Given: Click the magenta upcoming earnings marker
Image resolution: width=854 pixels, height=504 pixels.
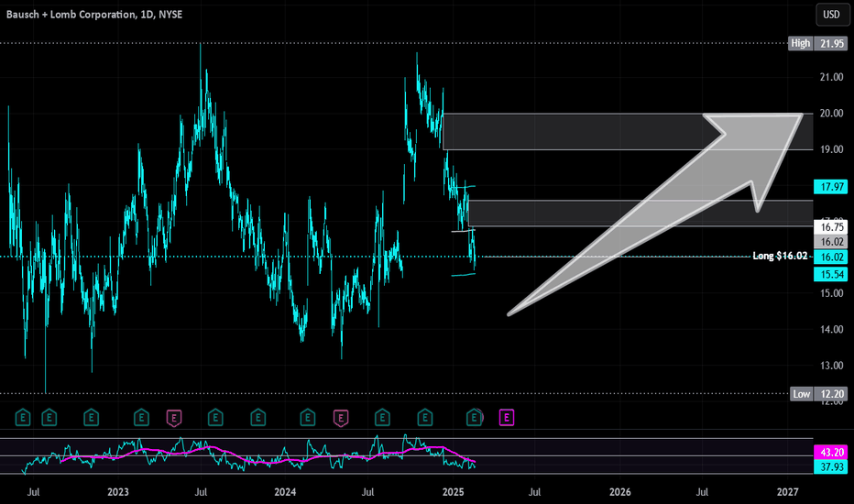Looking at the screenshot, I should coord(507,418).
